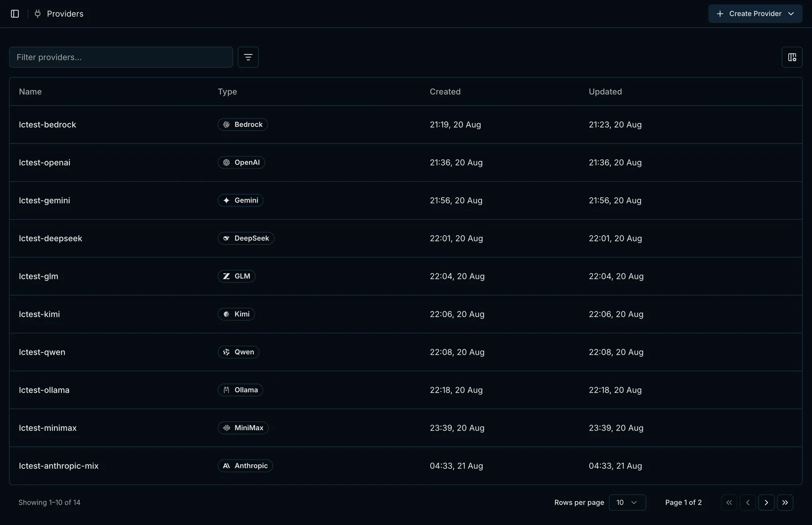Click the Bedrock type badge
The width and height of the screenshot is (812, 525).
point(243,125)
